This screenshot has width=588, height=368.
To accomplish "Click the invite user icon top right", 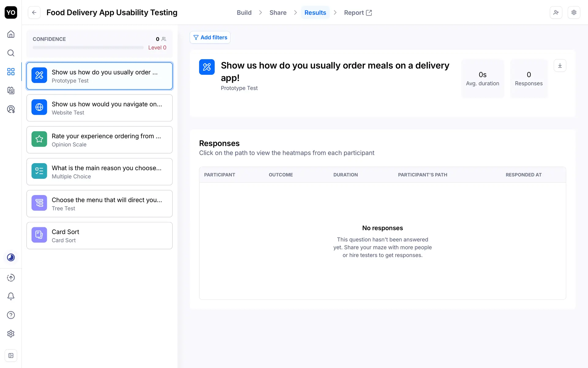I will click(556, 13).
